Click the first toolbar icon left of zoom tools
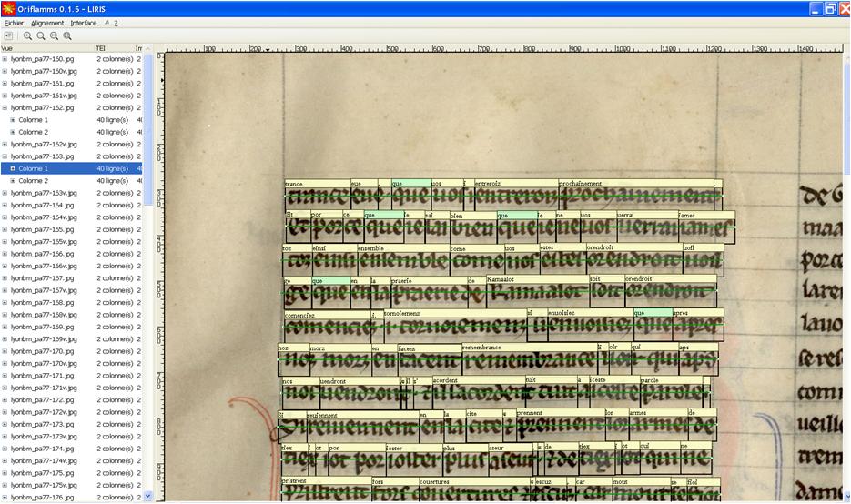 tap(8, 35)
